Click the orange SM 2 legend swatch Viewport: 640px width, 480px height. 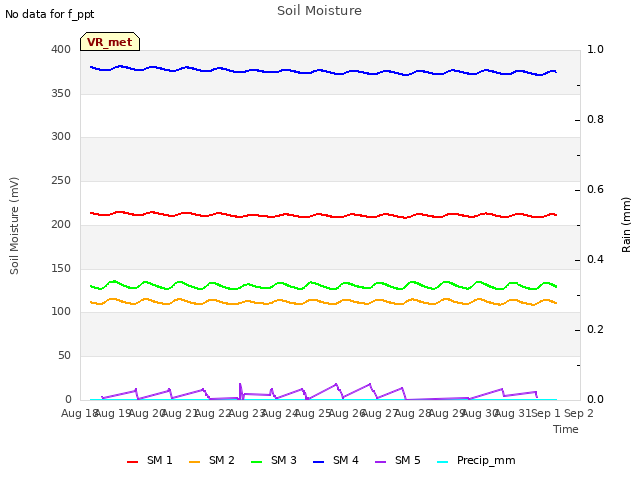point(195,462)
